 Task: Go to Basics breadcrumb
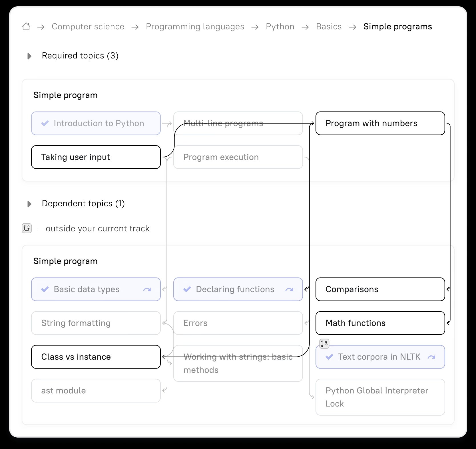(329, 27)
